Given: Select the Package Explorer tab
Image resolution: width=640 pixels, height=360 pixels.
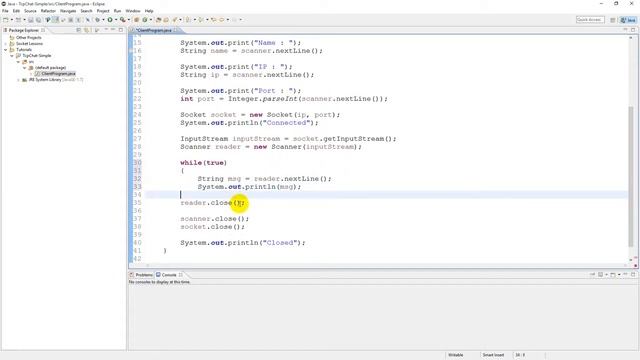Looking at the screenshot, I should pyautogui.click(x=24, y=30).
